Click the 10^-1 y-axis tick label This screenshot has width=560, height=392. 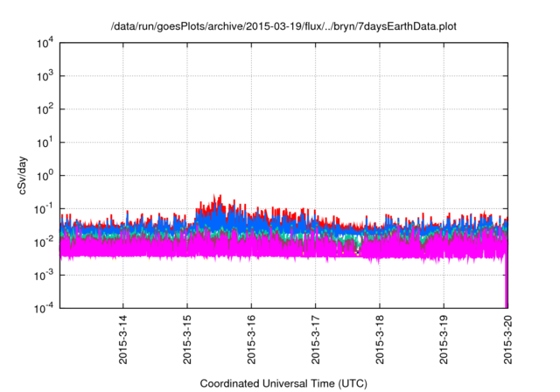44,209
